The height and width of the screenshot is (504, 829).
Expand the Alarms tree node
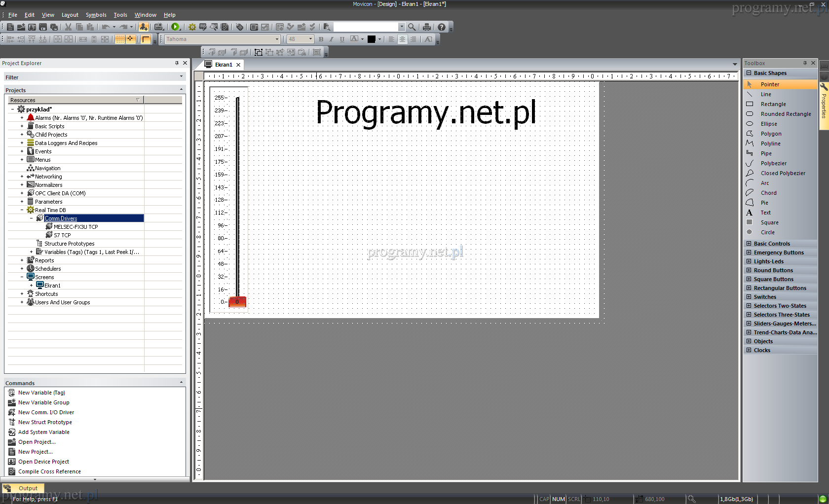click(x=22, y=118)
